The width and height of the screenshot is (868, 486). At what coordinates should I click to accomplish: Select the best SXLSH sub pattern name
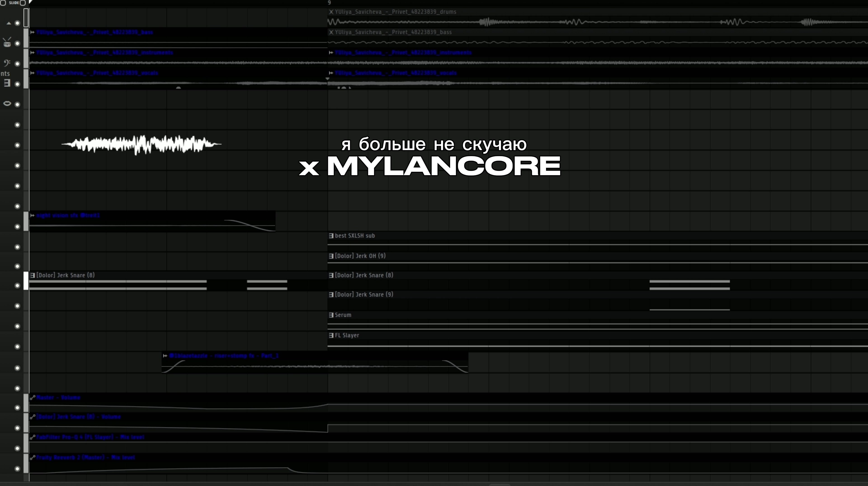[x=354, y=236]
